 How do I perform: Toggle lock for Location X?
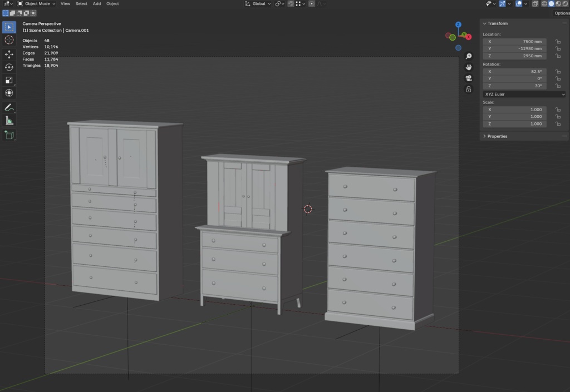click(x=557, y=42)
